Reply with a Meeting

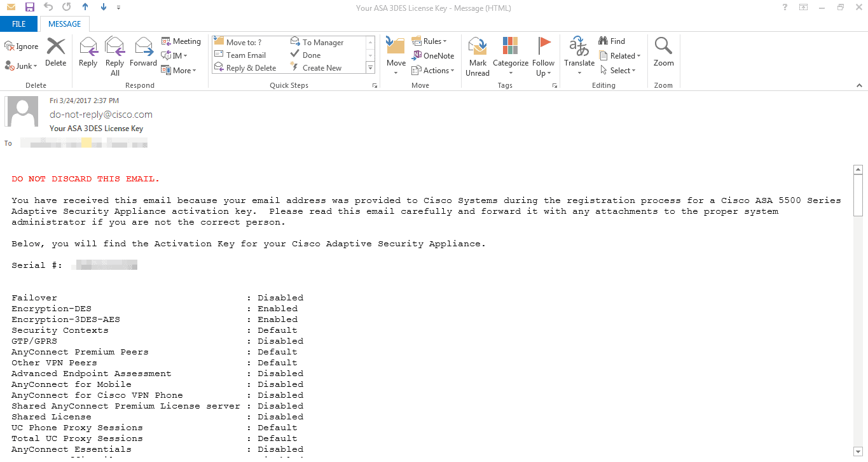click(x=181, y=41)
